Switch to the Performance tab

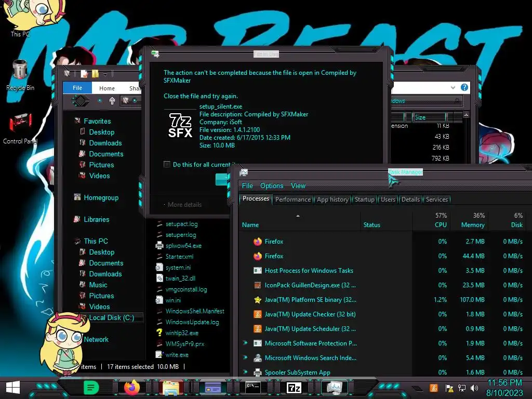(x=293, y=199)
